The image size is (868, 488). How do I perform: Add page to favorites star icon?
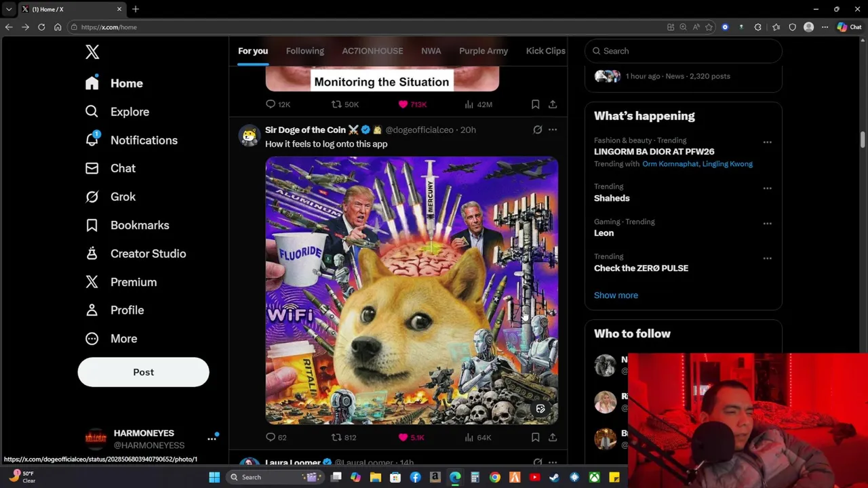click(x=709, y=27)
